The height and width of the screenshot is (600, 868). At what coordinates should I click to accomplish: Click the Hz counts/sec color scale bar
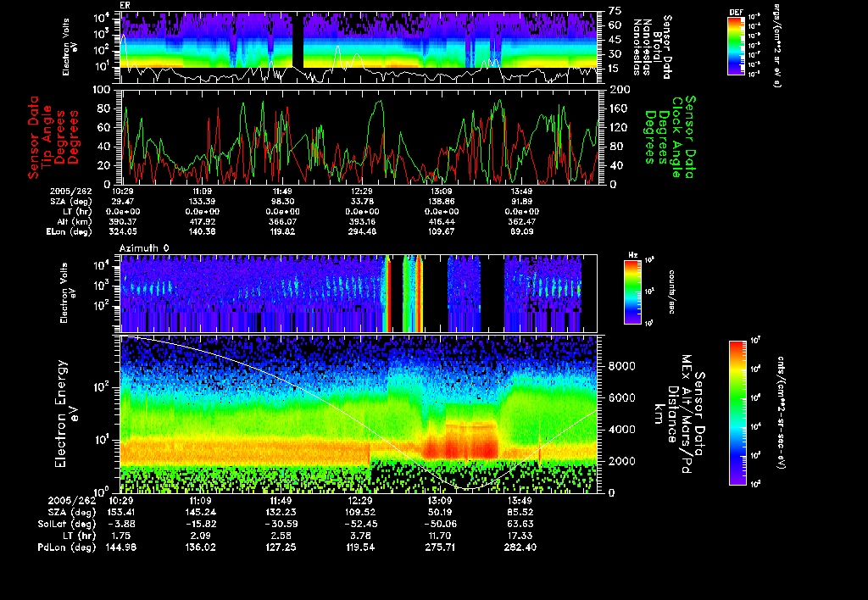[632, 292]
